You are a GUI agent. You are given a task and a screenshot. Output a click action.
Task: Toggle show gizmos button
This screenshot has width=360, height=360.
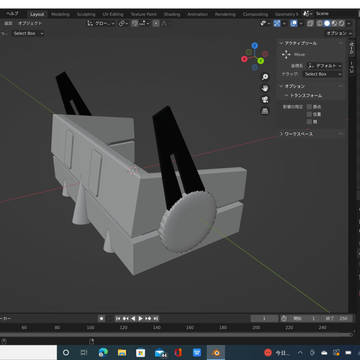(277, 23)
